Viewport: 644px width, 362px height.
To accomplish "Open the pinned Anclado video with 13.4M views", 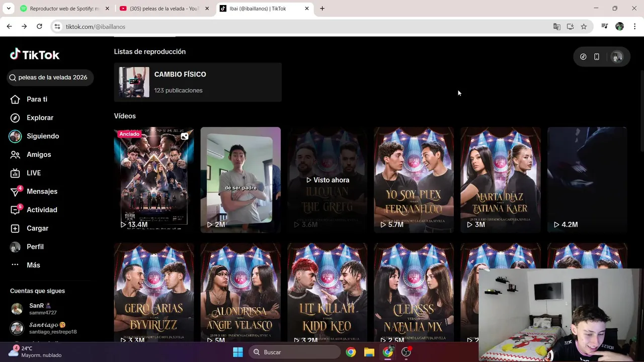I will point(154,180).
